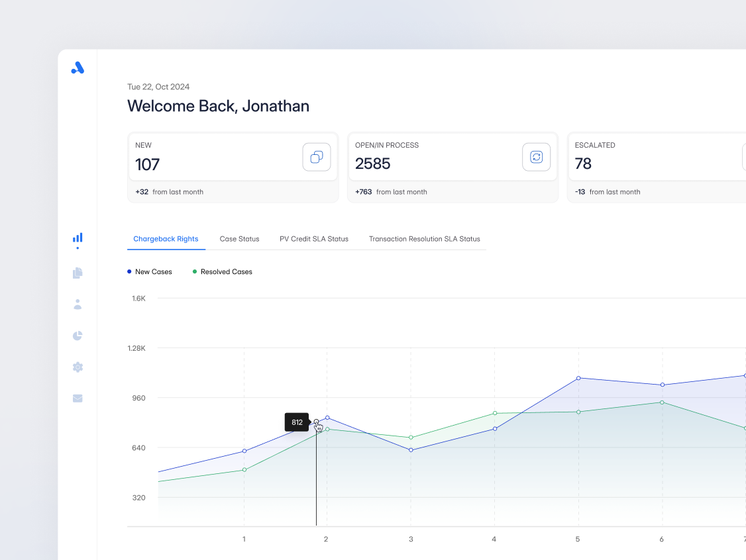Image resolution: width=746 pixels, height=560 pixels.
Task: Switch to the Case Status tab
Action: (x=239, y=239)
